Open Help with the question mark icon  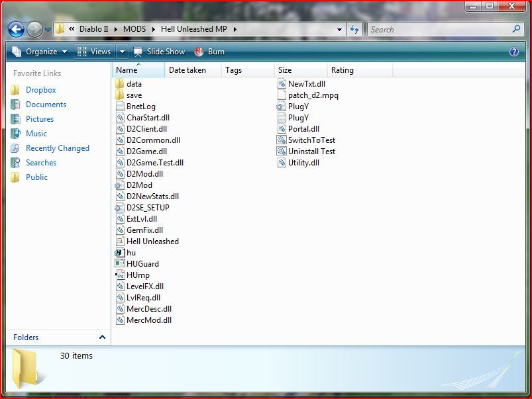click(514, 52)
